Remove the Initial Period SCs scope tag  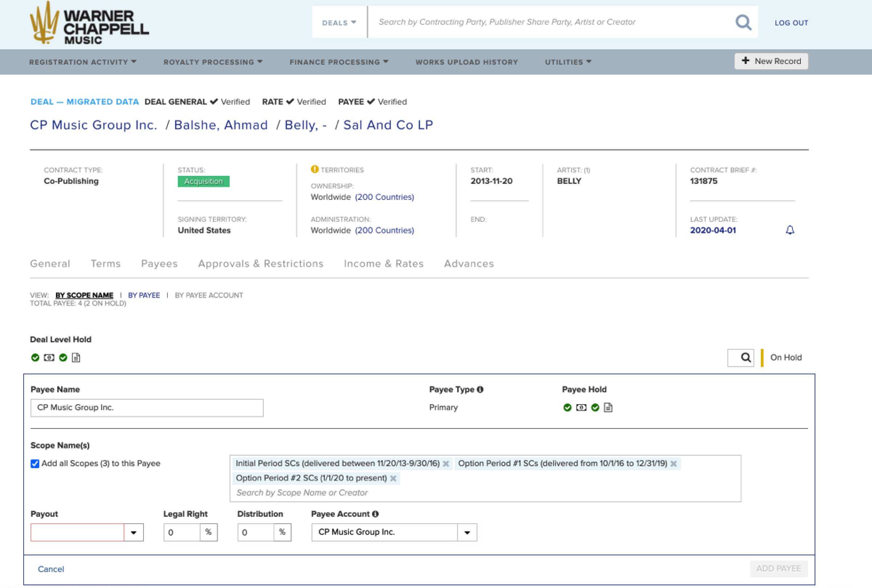[x=446, y=463]
